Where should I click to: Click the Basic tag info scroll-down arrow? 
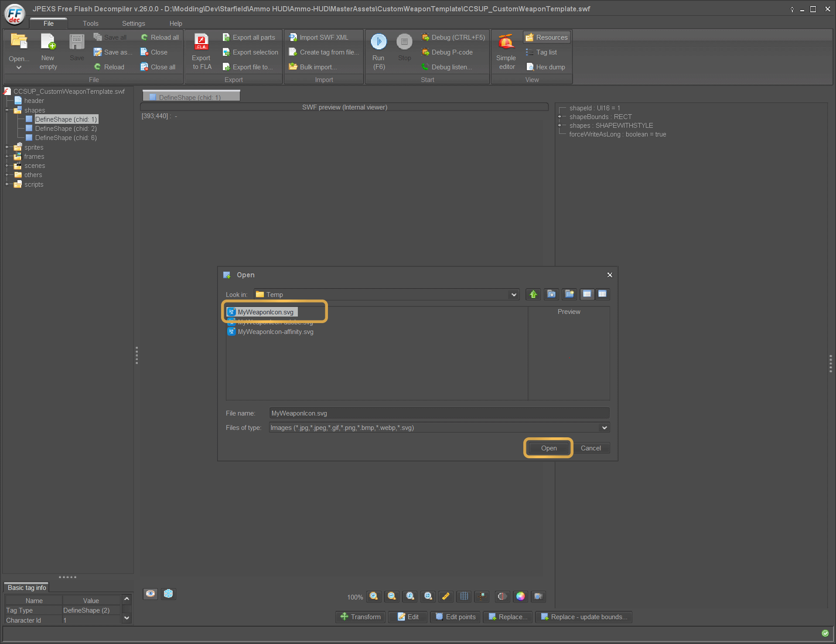(126, 618)
